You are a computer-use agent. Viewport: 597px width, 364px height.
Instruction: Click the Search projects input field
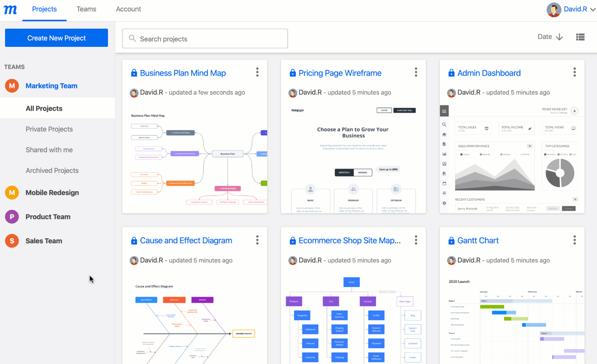(205, 39)
